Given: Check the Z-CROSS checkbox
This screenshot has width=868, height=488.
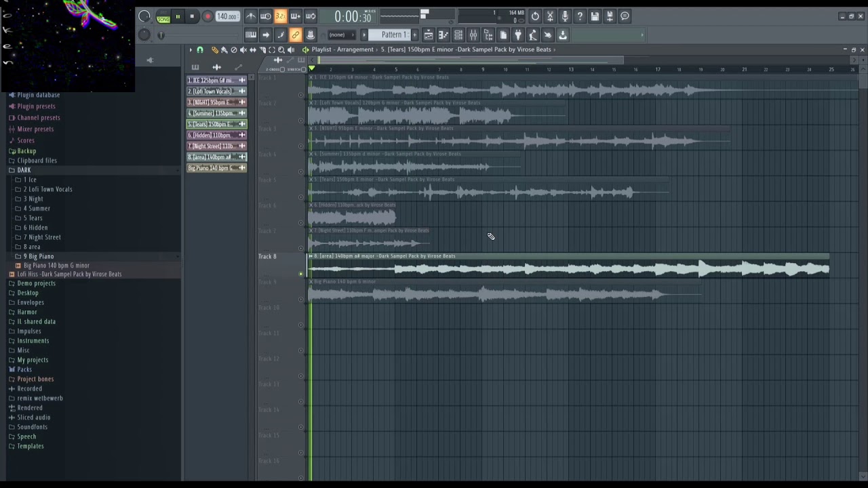Looking at the screenshot, I should [x=282, y=69].
